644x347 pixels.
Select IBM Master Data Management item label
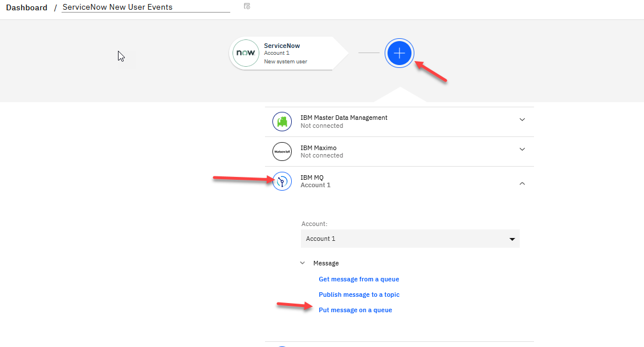344,118
